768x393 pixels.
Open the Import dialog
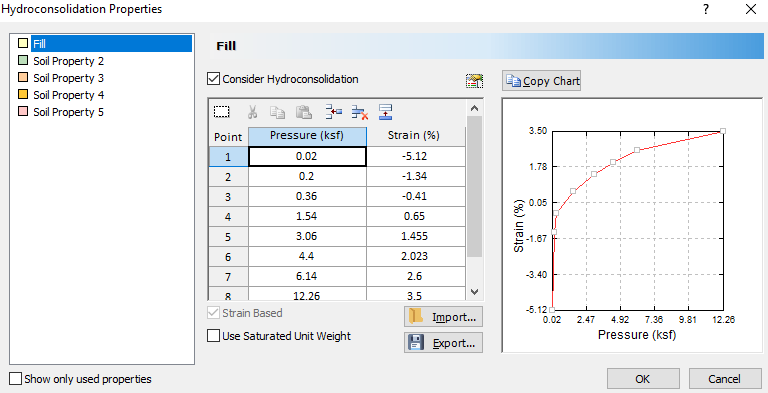click(x=443, y=317)
